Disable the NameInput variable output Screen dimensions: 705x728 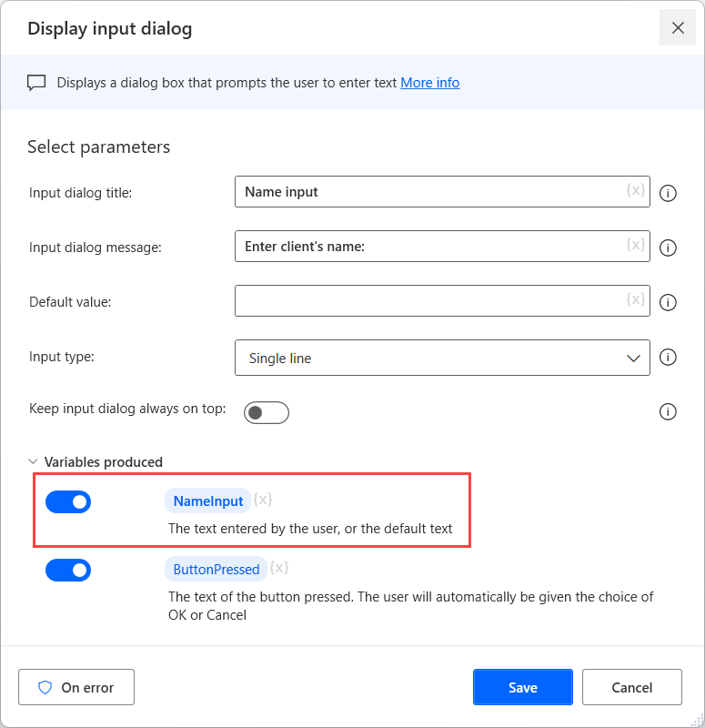pyautogui.click(x=68, y=501)
